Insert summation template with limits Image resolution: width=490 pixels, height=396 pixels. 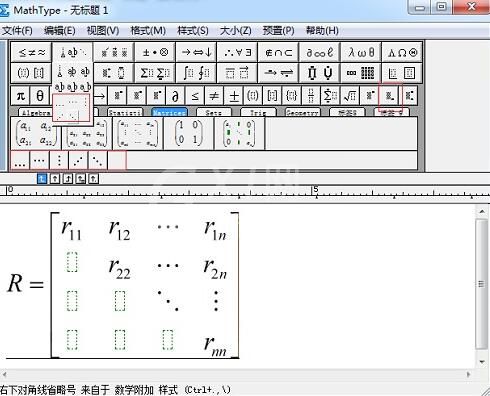(330, 96)
